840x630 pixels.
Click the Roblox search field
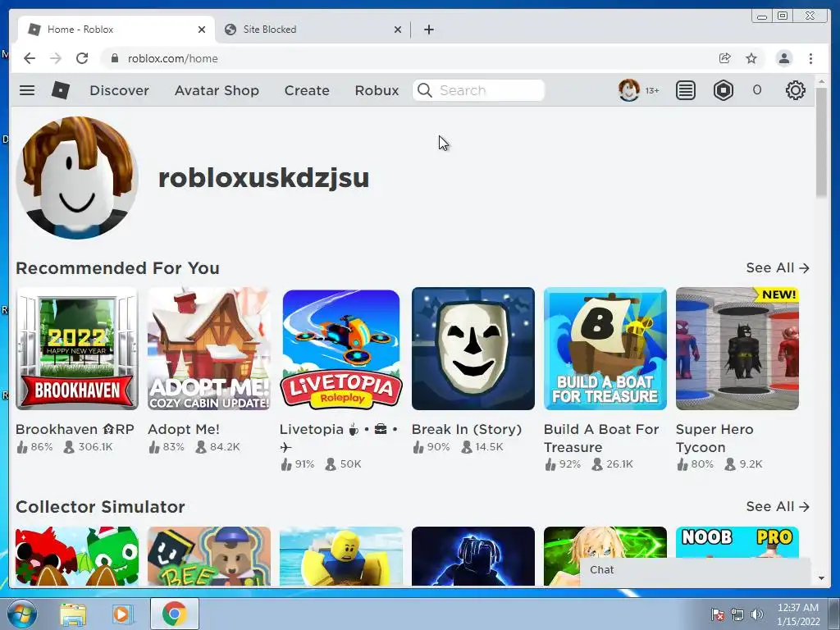point(478,90)
